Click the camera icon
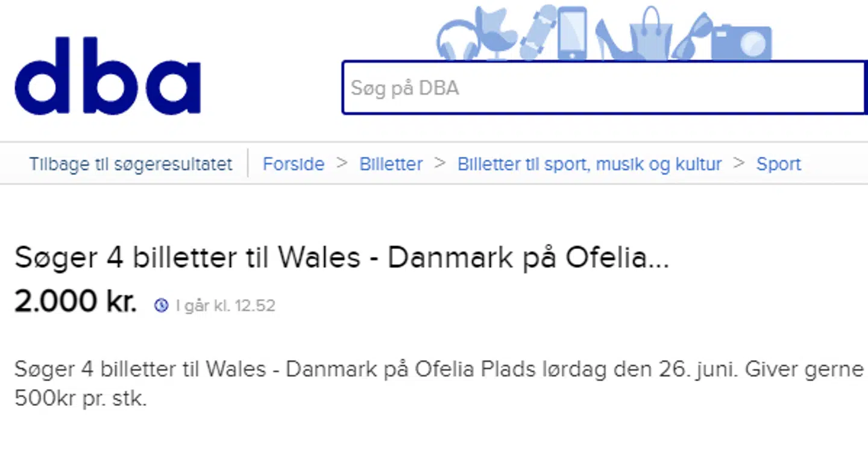The width and height of the screenshot is (868, 465). coord(741,42)
